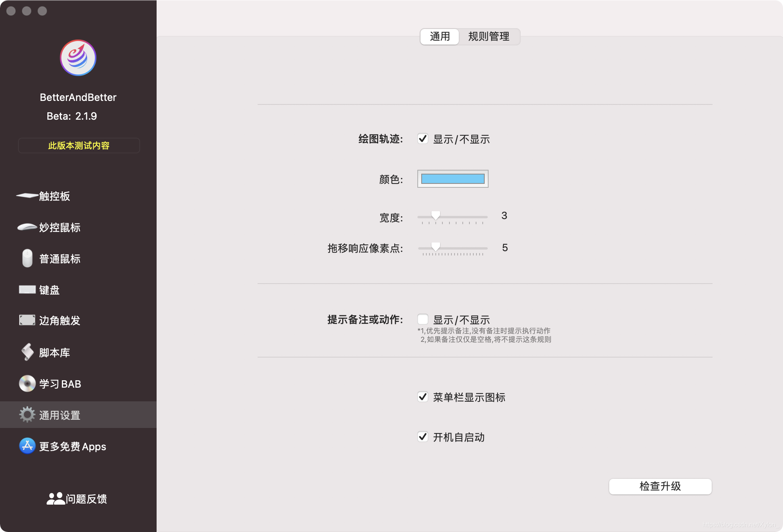Select the Magic Mouse (妙控鼠标) icon
Viewport: 783px width, 532px height.
tap(27, 227)
